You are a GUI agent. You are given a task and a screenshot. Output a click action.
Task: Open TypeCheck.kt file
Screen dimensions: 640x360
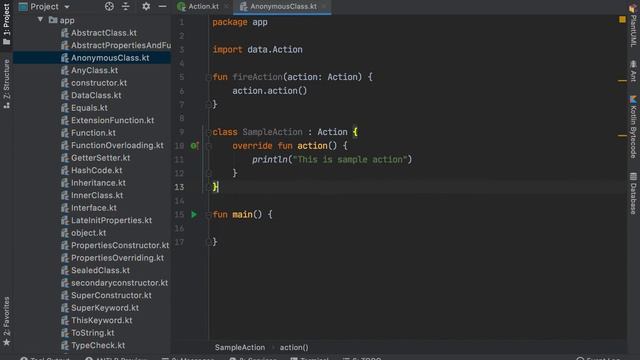coord(98,345)
